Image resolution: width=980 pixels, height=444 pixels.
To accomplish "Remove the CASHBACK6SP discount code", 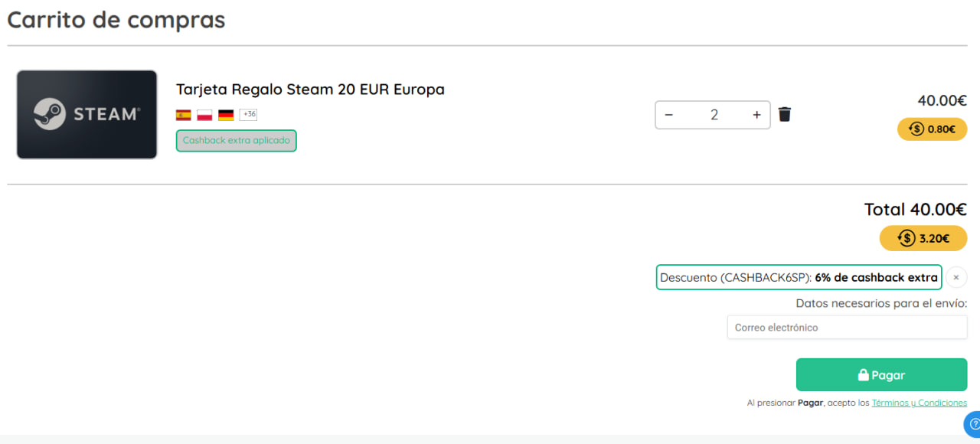I will (x=956, y=277).
